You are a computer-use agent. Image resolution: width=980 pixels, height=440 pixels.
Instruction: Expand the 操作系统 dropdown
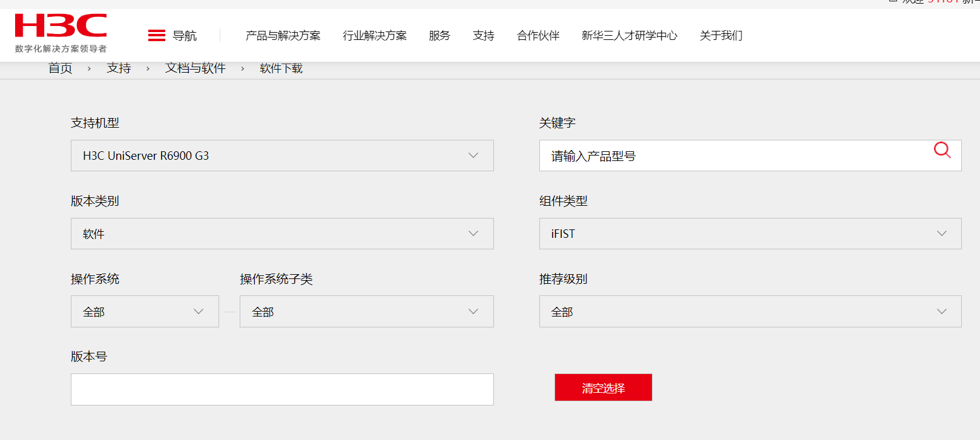[x=145, y=312]
